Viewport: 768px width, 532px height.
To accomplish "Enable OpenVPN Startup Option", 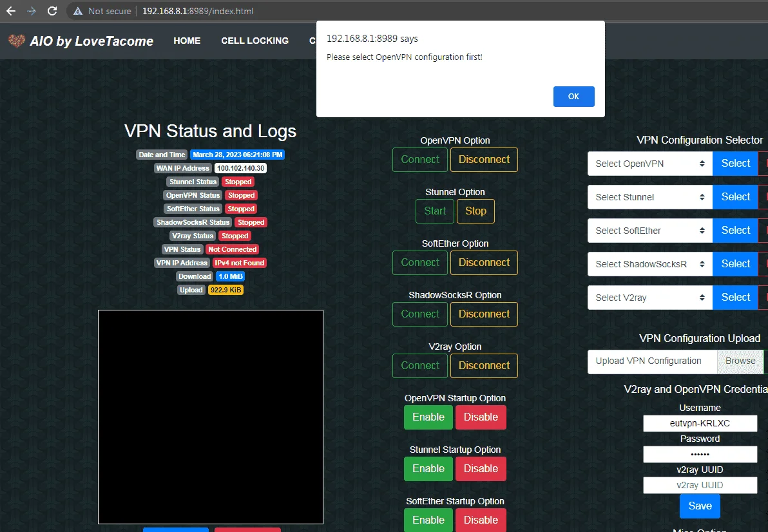I will pos(428,417).
